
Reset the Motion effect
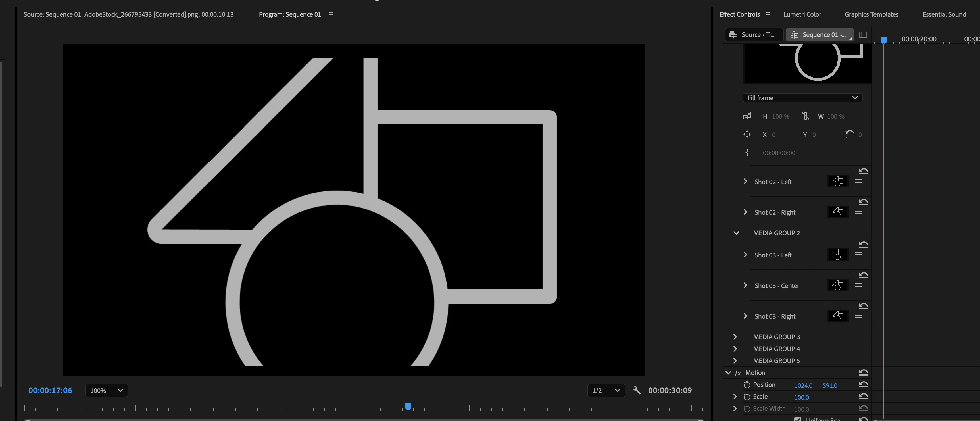pos(863,373)
